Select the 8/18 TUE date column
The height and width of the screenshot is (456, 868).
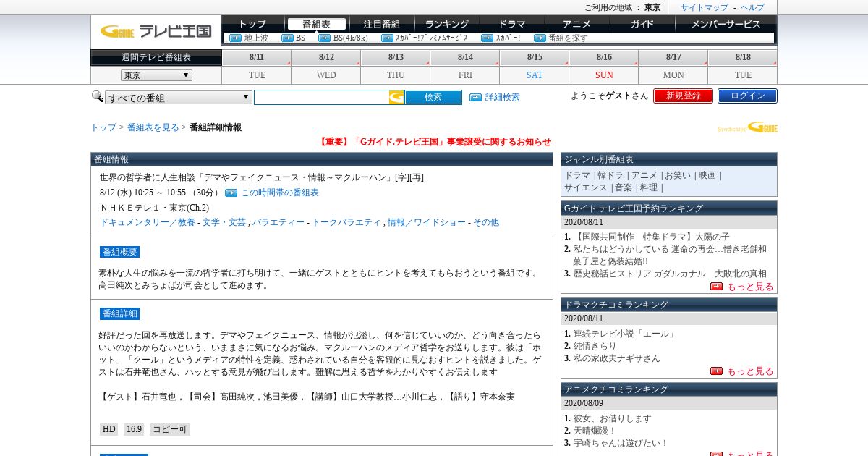pyautogui.click(x=743, y=67)
